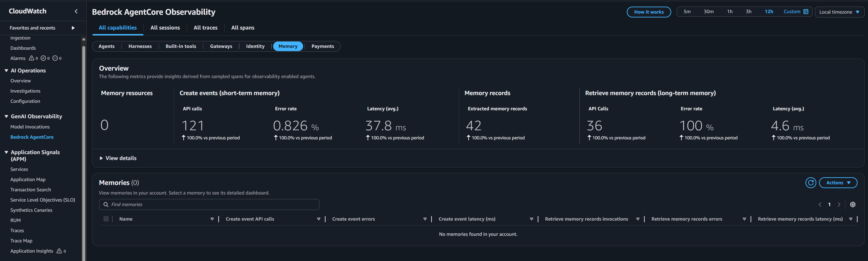Collapse the CloudWatch navigation sidebar
Viewport: 868px width, 261px height.
76,11
